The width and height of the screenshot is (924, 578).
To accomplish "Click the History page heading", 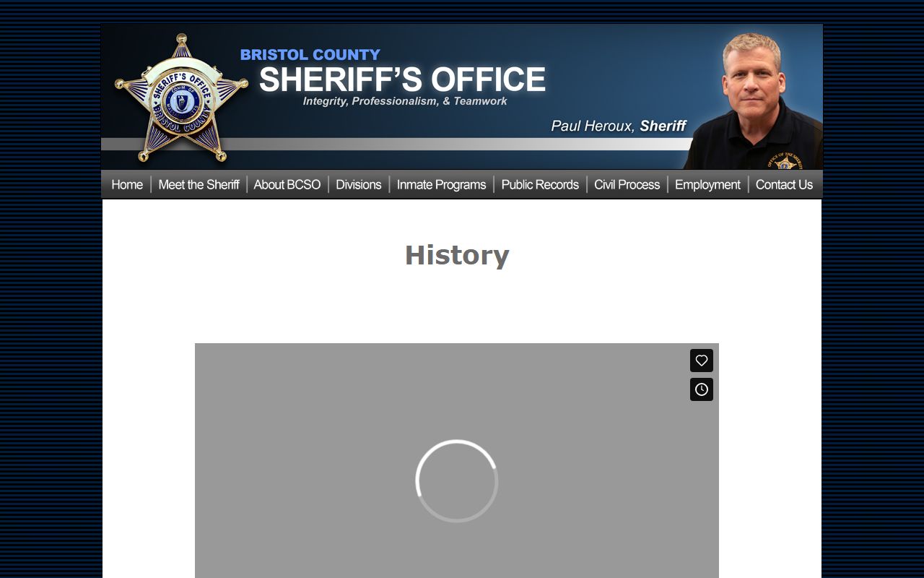I will point(457,255).
